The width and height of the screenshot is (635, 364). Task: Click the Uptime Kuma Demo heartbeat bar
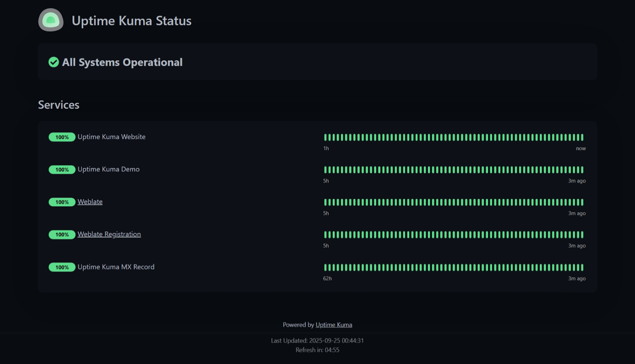(x=454, y=170)
